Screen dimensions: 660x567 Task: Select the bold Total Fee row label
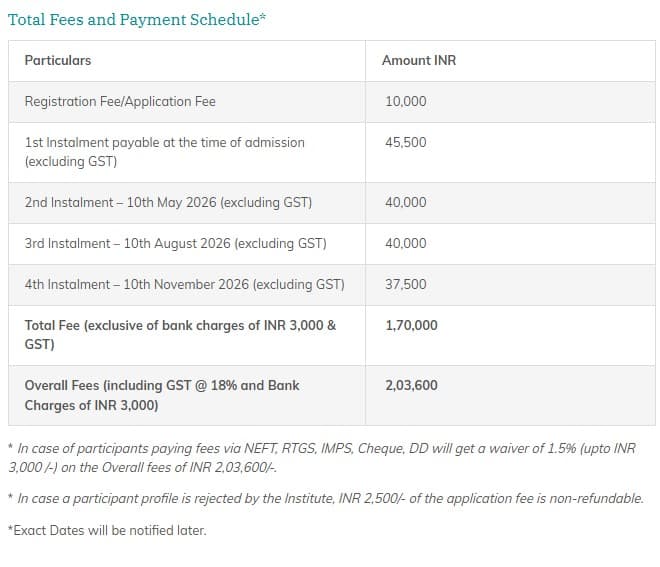[x=180, y=334]
